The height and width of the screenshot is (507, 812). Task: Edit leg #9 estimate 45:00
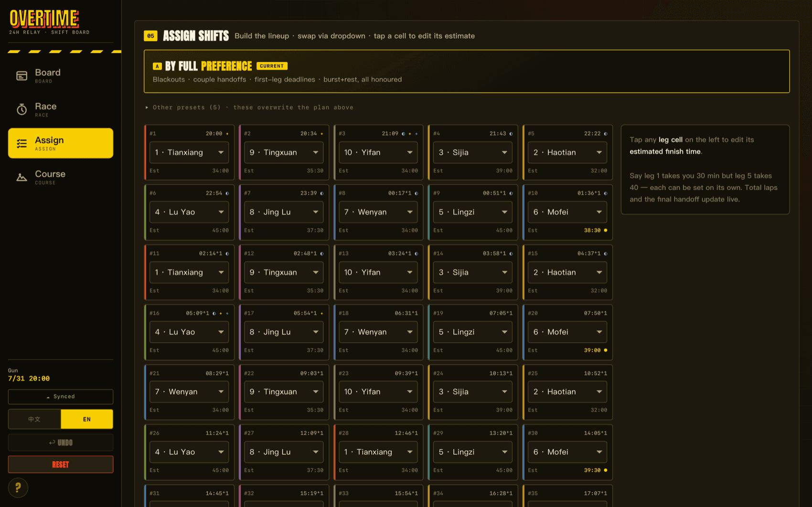click(504, 230)
